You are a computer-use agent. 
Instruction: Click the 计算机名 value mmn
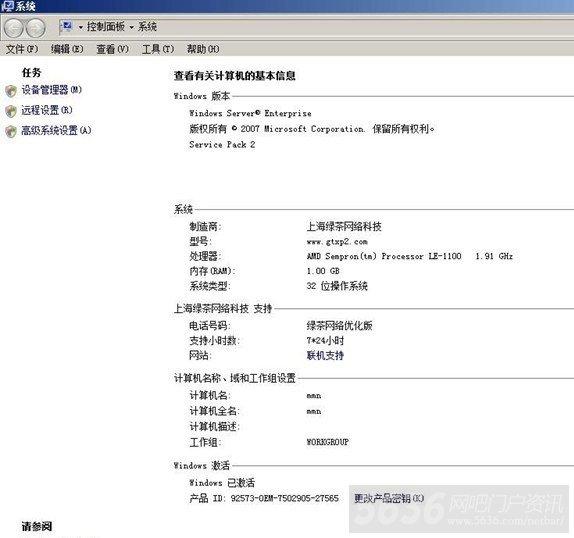[x=314, y=396]
